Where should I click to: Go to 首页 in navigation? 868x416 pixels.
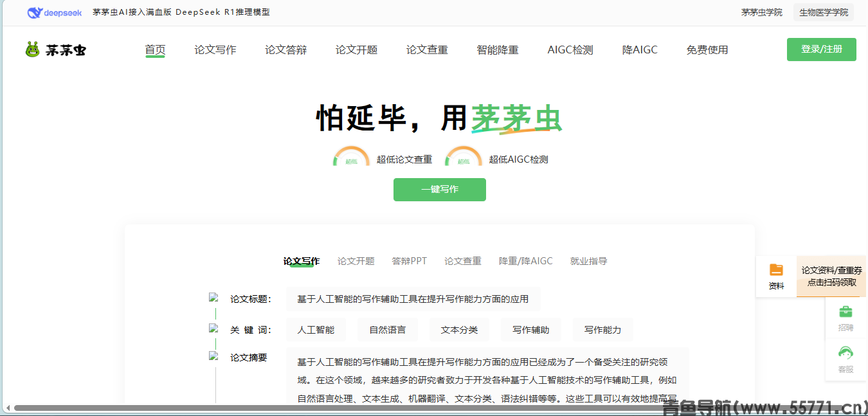point(155,50)
